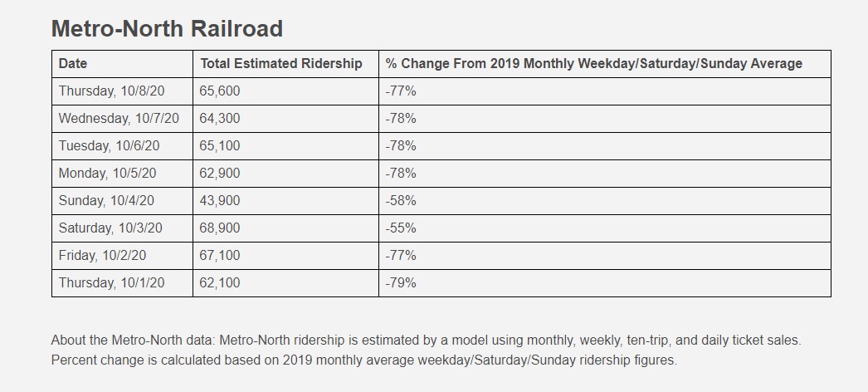
Task: Click the -79% change cell
Action: tap(401, 283)
